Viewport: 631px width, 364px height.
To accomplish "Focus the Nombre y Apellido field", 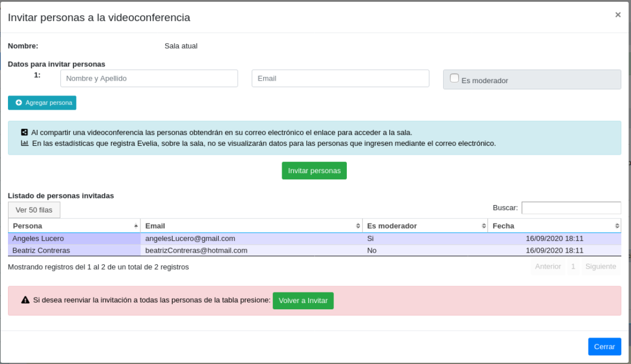I will click(x=149, y=78).
